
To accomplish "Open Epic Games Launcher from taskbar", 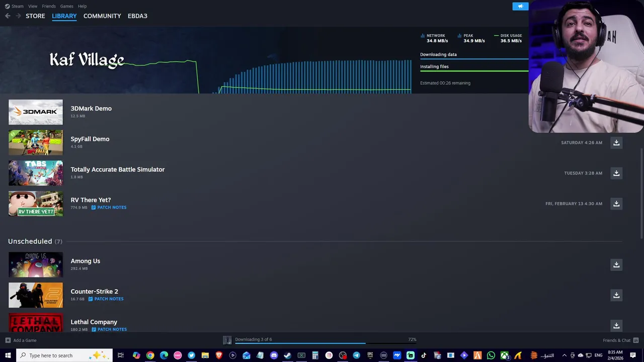I will point(370,355).
